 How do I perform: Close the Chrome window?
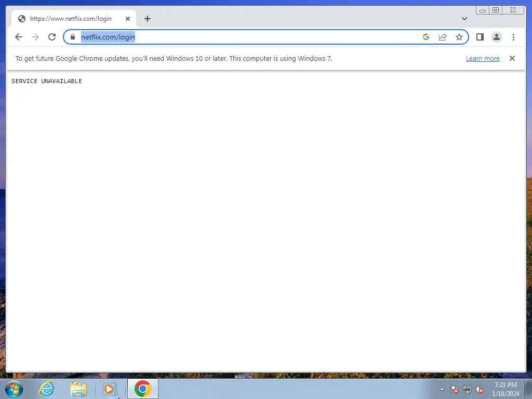(513, 10)
